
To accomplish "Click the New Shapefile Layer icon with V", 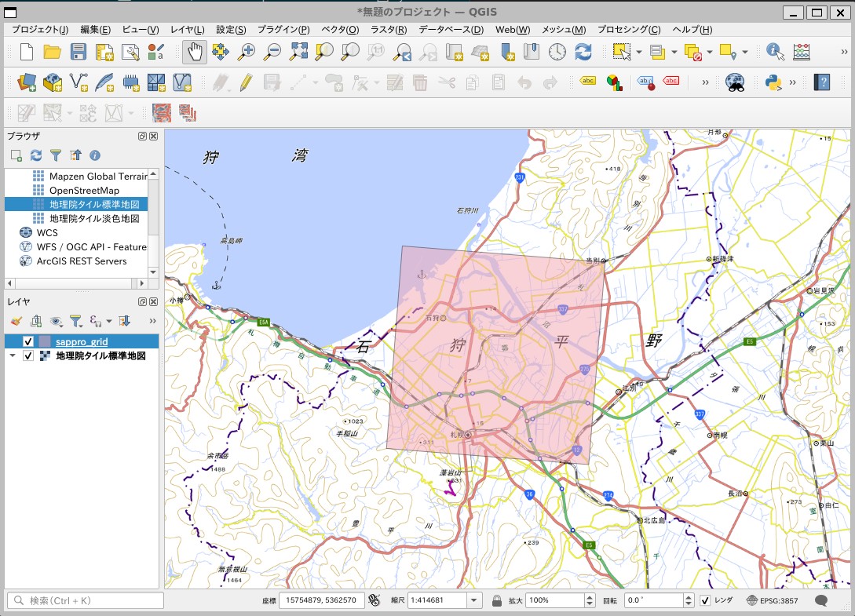I will click(79, 83).
